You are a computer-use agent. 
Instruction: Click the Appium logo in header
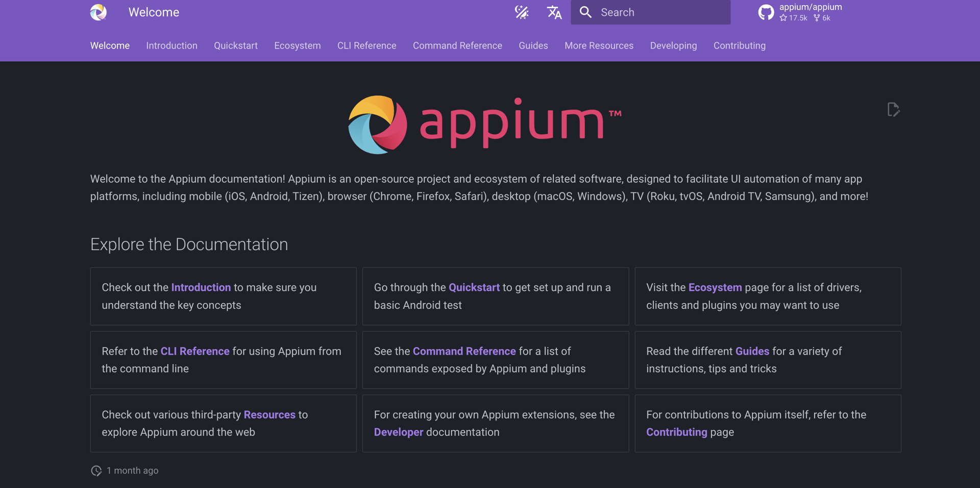click(99, 12)
